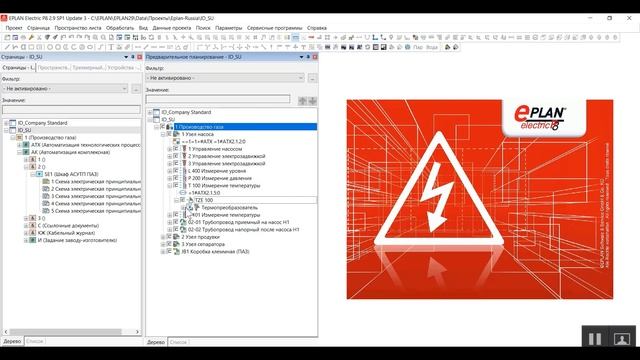
Task: Select 'Термопреобразователь' in planning tree
Action: click(x=229, y=208)
